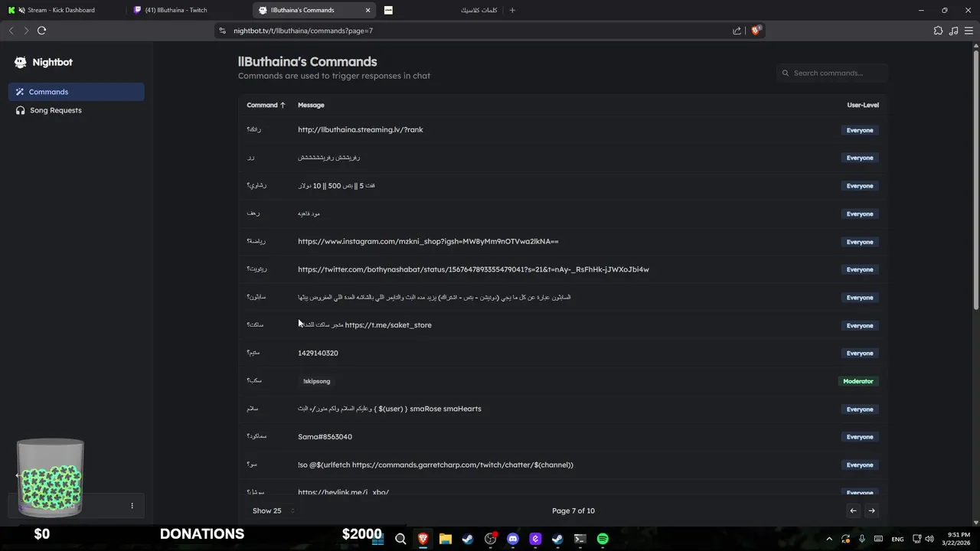Open the Show 25 rows-per-page dropdown
Image resolution: width=980 pixels, height=551 pixels.
tap(273, 510)
